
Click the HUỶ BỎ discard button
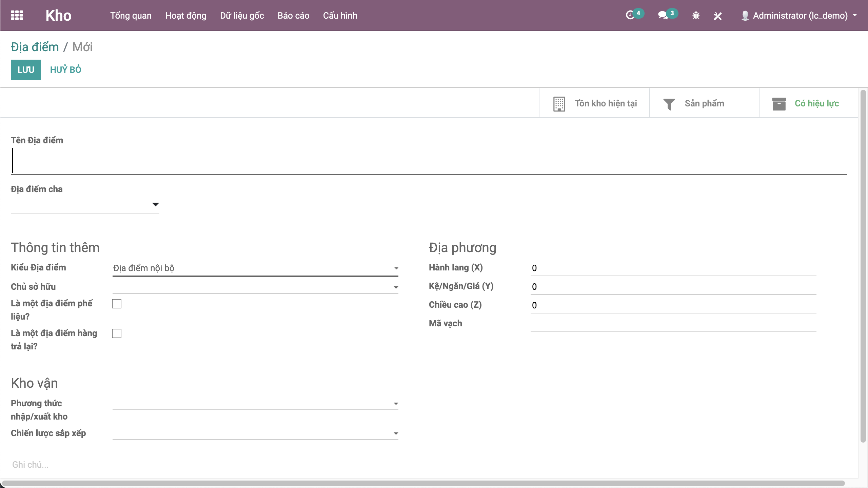[65, 70]
